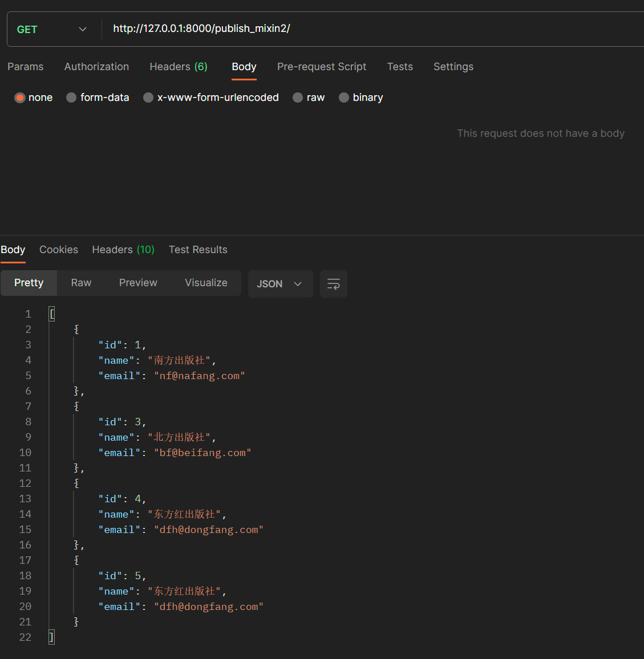Switch to the Tests tab
This screenshot has height=659, width=644.
(x=399, y=67)
